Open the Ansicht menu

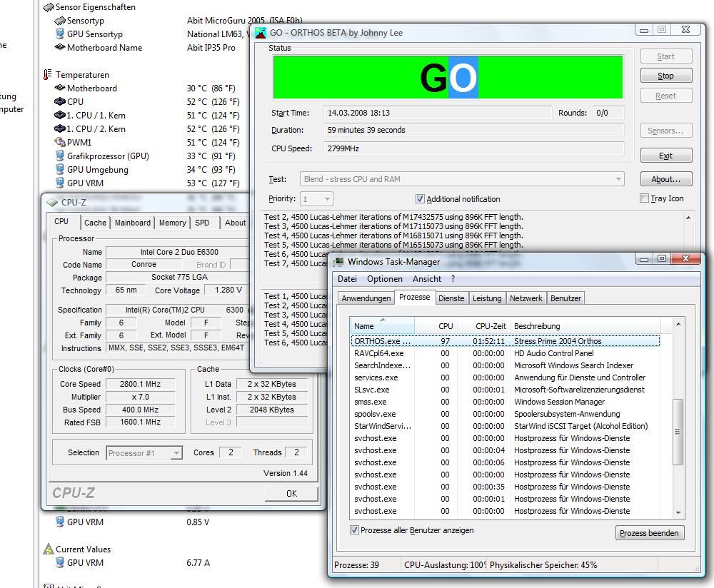tap(427, 278)
